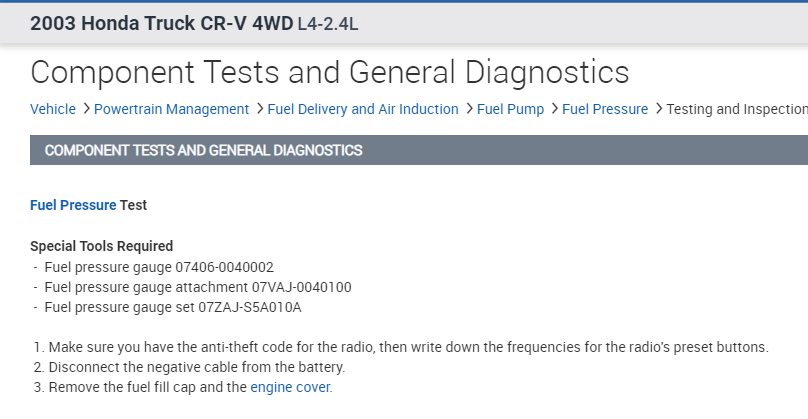Open the Powertrain Management breadcrumb
The height and width of the screenshot is (419, 808).
[171, 109]
